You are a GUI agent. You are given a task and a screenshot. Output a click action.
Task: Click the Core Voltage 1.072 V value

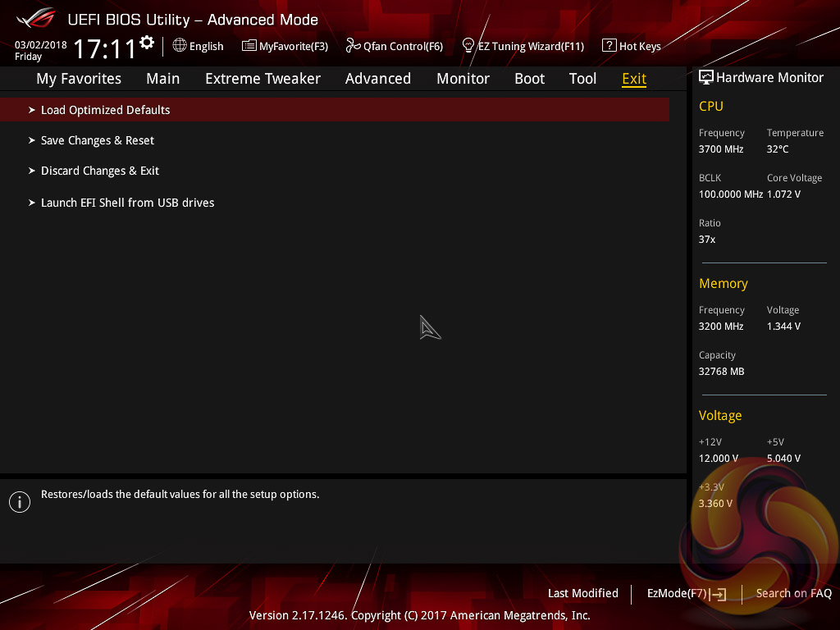(783, 194)
